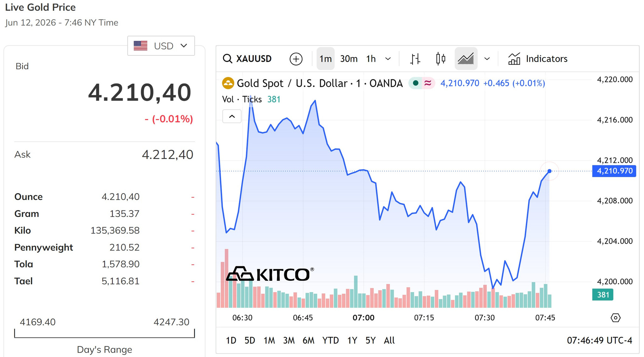Screen dimensions: 644x357
Task: Click the Gold Spot symbol logo
Action: (x=228, y=83)
